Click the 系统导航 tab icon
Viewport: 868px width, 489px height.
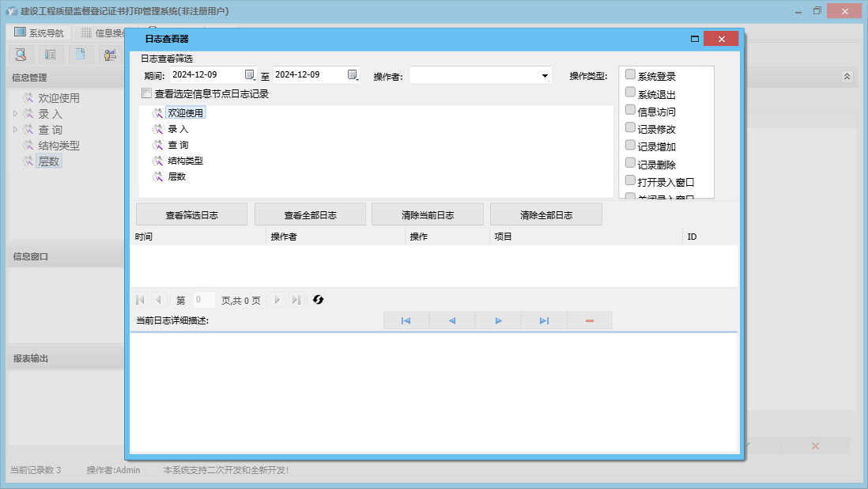click(x=20, y=32)
